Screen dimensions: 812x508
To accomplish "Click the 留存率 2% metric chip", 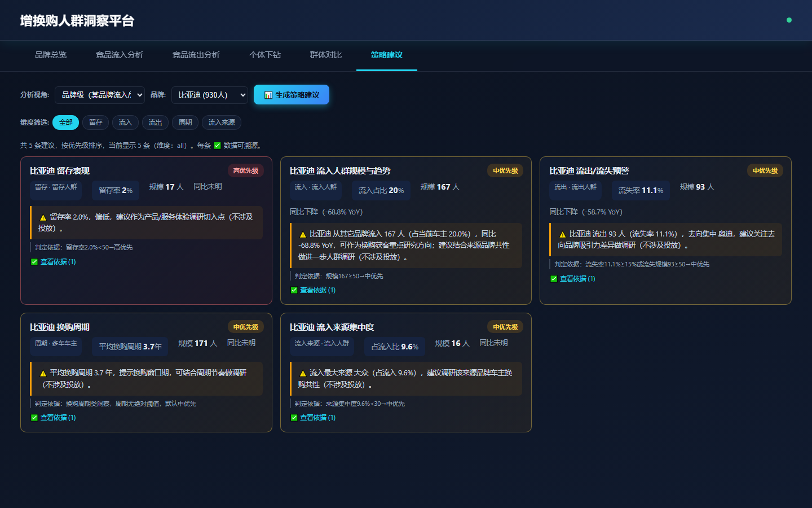I will [x=116, y=191].
